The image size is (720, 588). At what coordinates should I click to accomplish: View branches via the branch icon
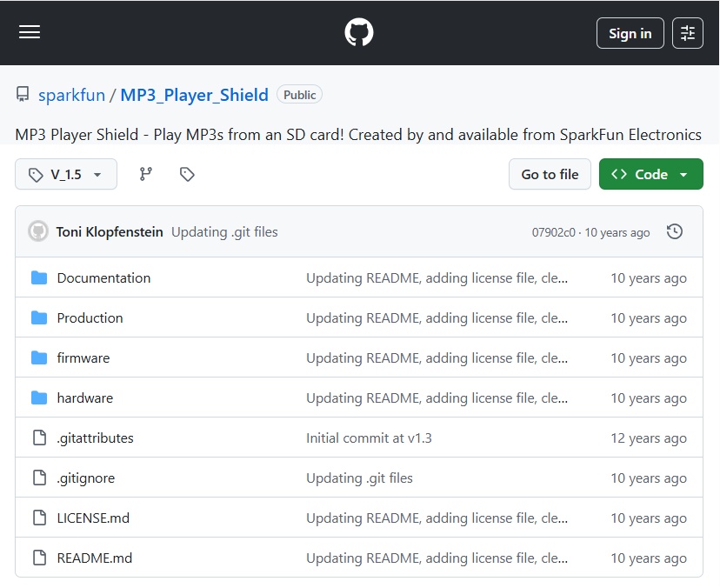pos(146,175)
